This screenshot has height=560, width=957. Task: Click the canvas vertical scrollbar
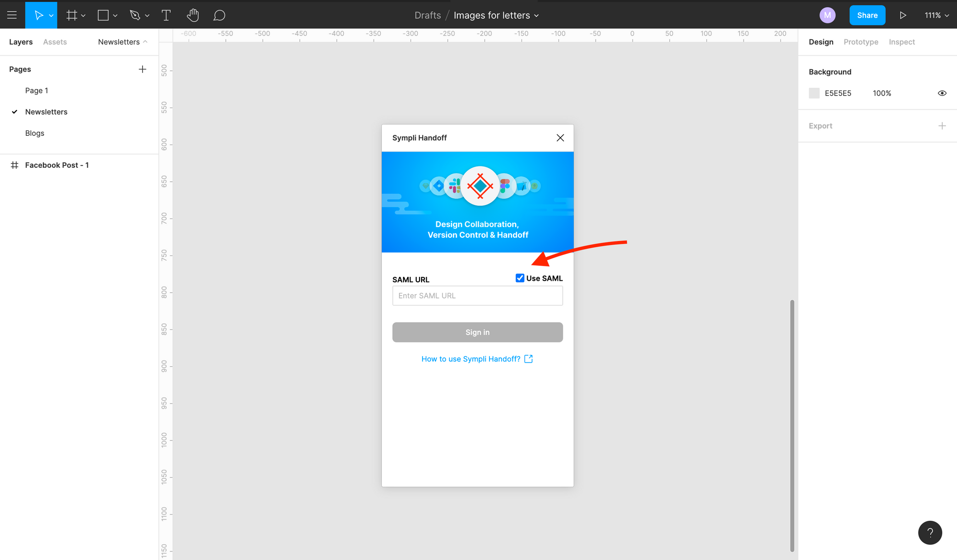tap(792, 426)
